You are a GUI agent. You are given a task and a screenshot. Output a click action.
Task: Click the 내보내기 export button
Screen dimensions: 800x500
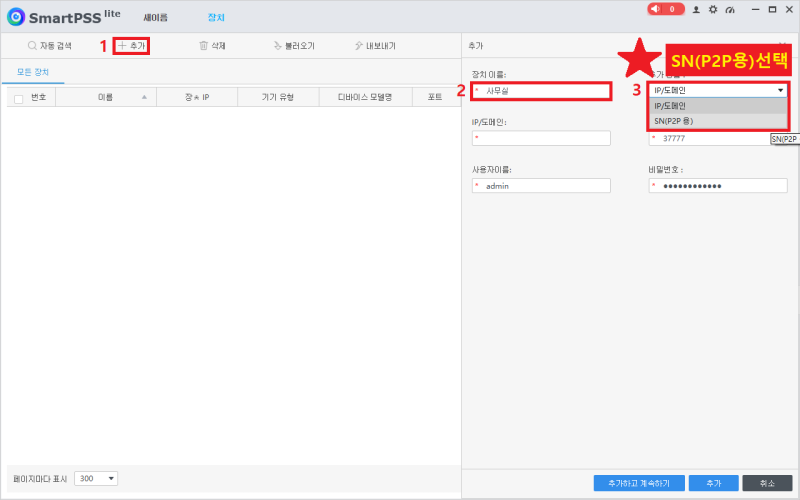click(x=375, y=46)
